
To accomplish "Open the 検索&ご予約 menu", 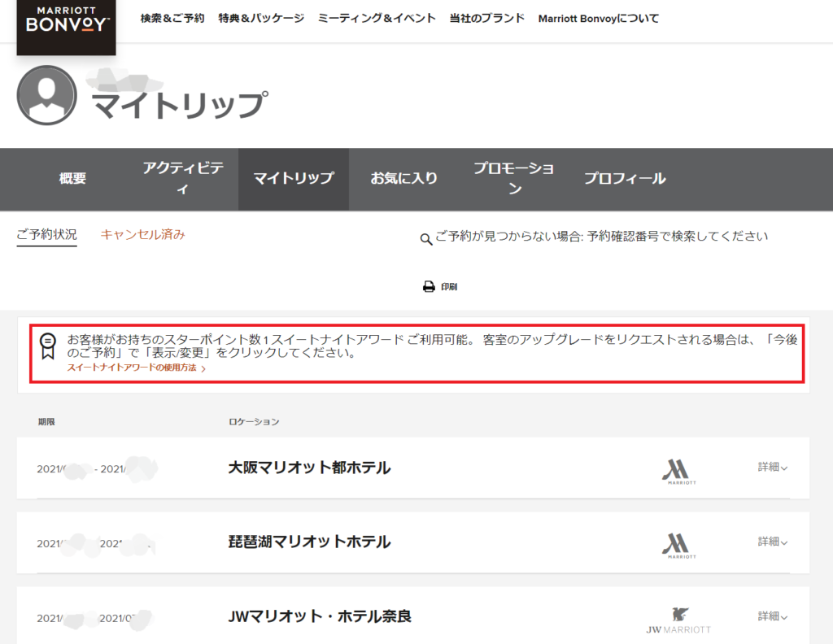I will 172,18.
